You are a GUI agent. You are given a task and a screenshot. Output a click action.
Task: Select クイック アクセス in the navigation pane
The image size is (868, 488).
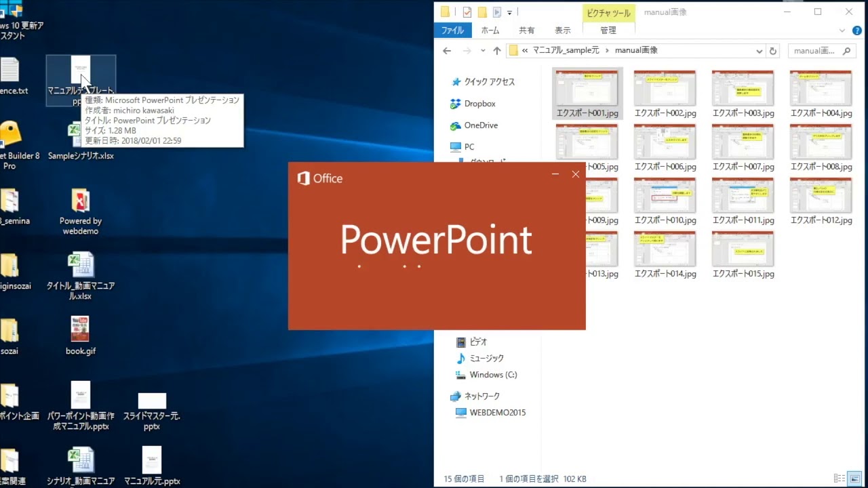pos(483,81)
